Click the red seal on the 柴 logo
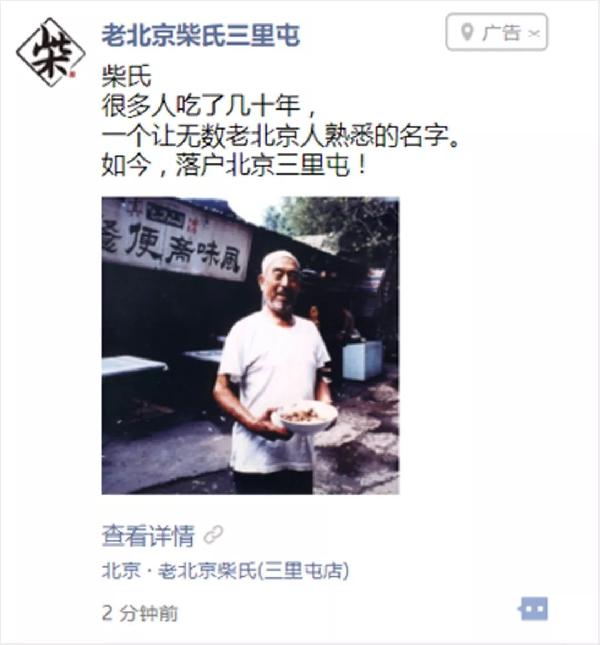600x645 pixels. pyautogui.click(x=72, y=74)
